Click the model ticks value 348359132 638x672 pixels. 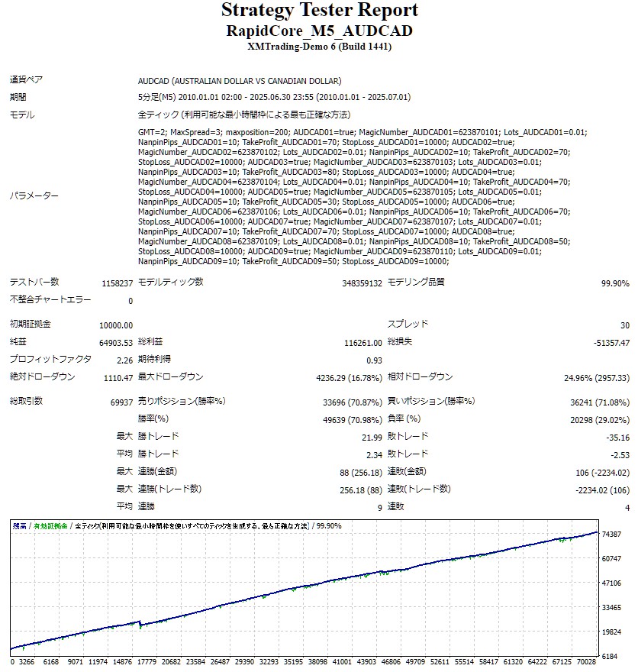pyautogui.click(x=362, y=283)
